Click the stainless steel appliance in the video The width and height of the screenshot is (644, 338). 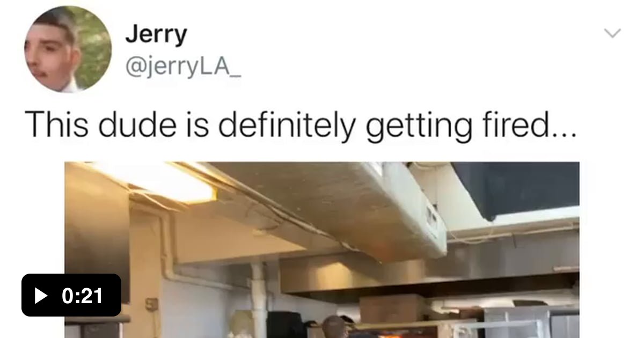pyautogui.click(x=531, y=322)
